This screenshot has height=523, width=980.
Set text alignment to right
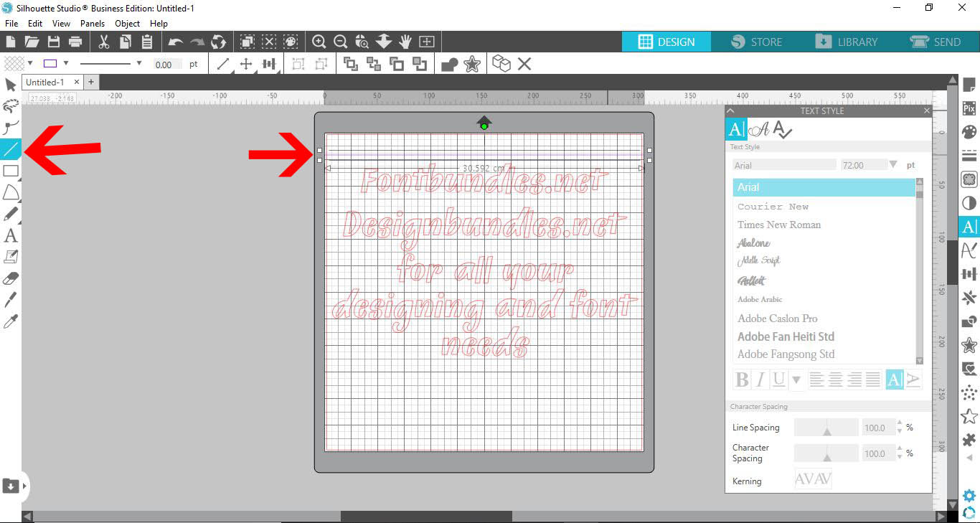coord(854,380)
